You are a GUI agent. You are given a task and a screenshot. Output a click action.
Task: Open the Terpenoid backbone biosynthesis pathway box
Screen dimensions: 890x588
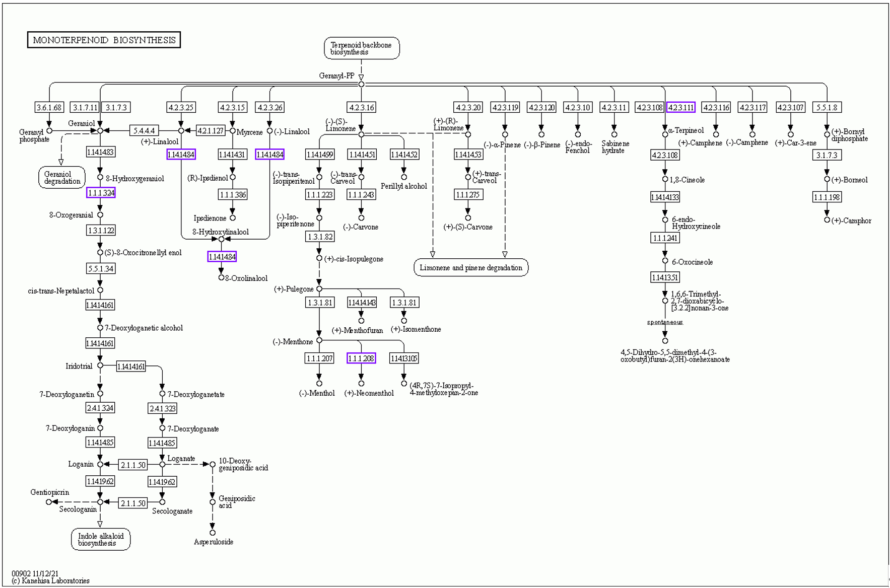point(362,48)
